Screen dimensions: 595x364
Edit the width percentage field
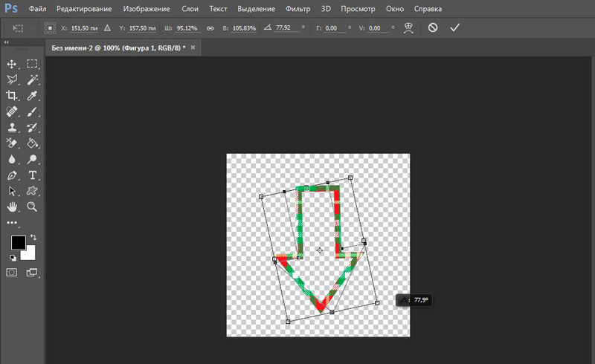(187, 28)
